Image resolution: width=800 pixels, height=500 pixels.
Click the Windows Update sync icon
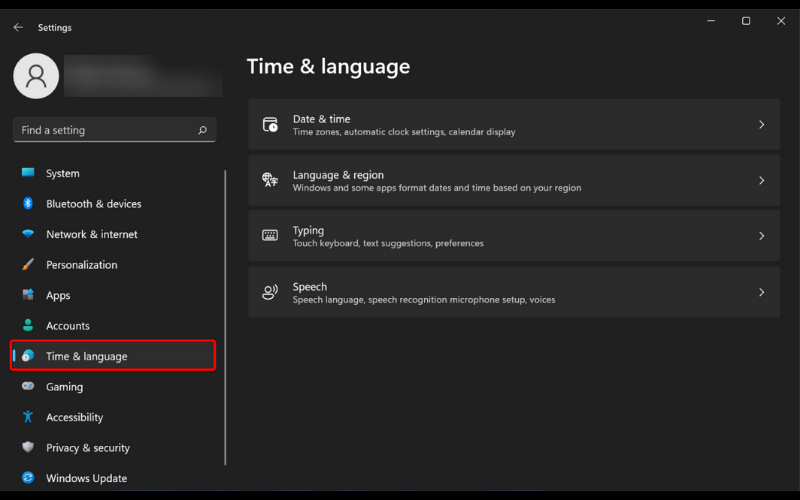coord(28,478)
